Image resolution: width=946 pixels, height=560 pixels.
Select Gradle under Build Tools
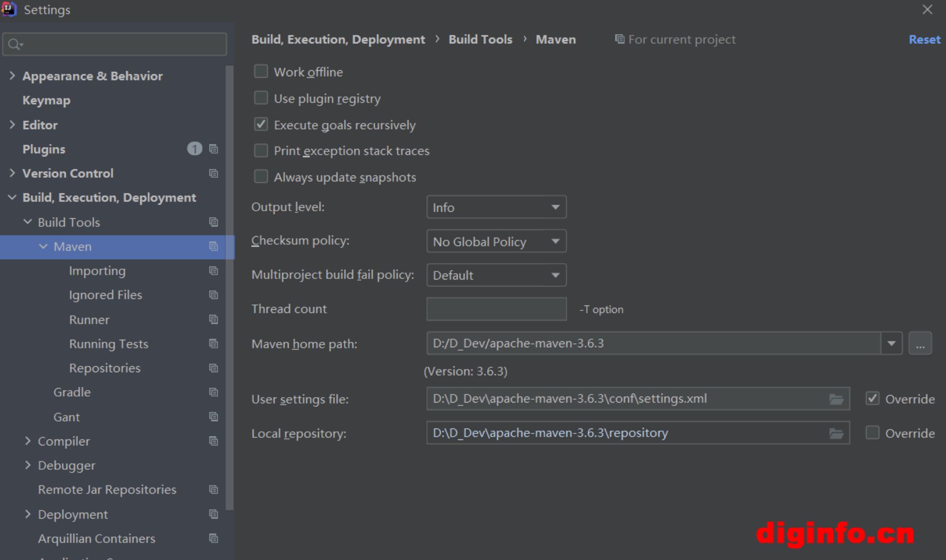[x=72, y=392]
